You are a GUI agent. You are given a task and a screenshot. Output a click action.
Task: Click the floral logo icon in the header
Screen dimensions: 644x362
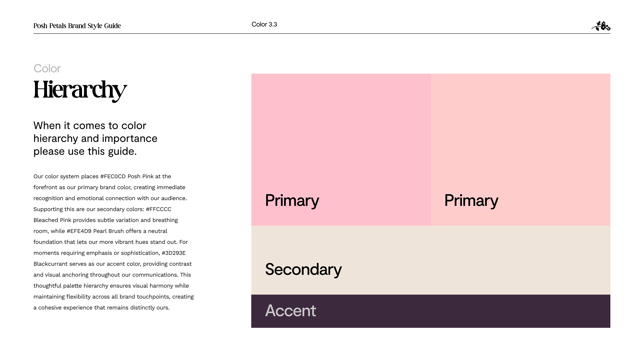coord(601,26)
